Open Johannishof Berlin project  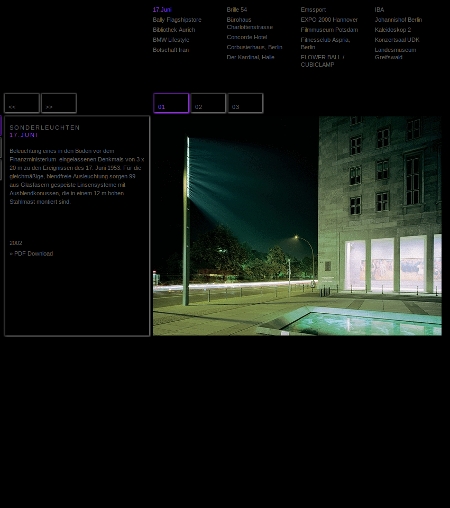398,20
